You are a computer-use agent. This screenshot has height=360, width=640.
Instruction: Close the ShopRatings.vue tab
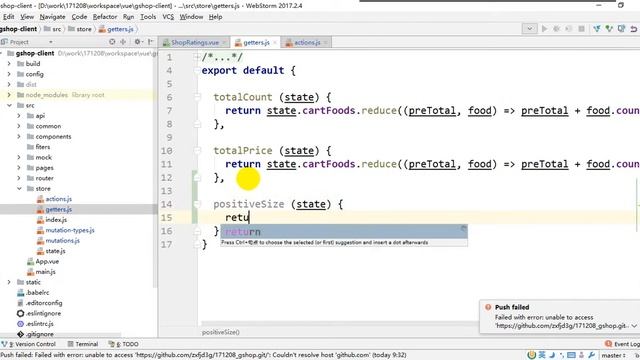click(223, 42)
